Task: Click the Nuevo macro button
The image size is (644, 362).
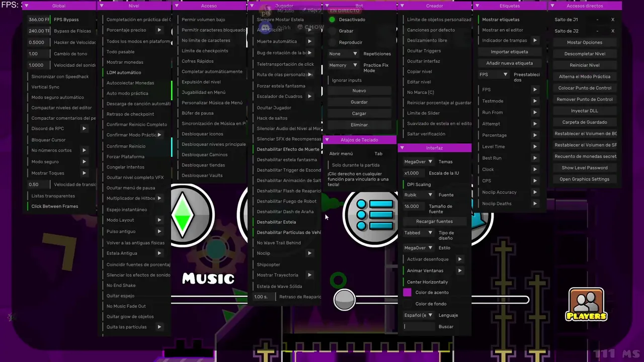Action: [359, 90]
